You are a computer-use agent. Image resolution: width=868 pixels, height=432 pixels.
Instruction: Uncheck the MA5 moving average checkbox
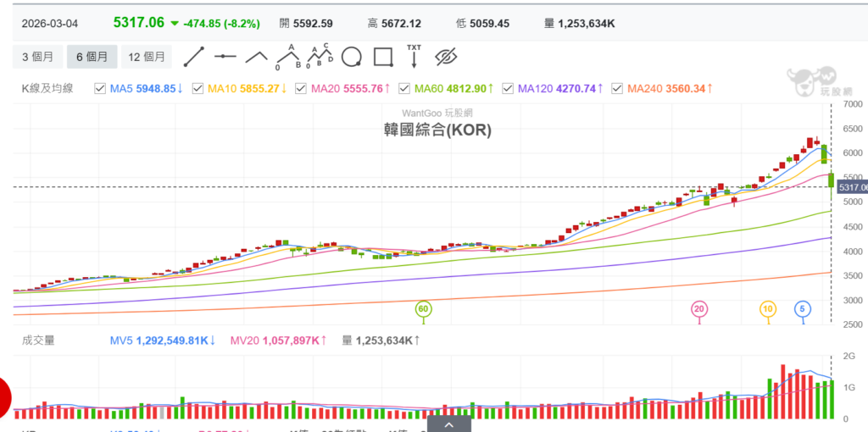coord(101,88)
